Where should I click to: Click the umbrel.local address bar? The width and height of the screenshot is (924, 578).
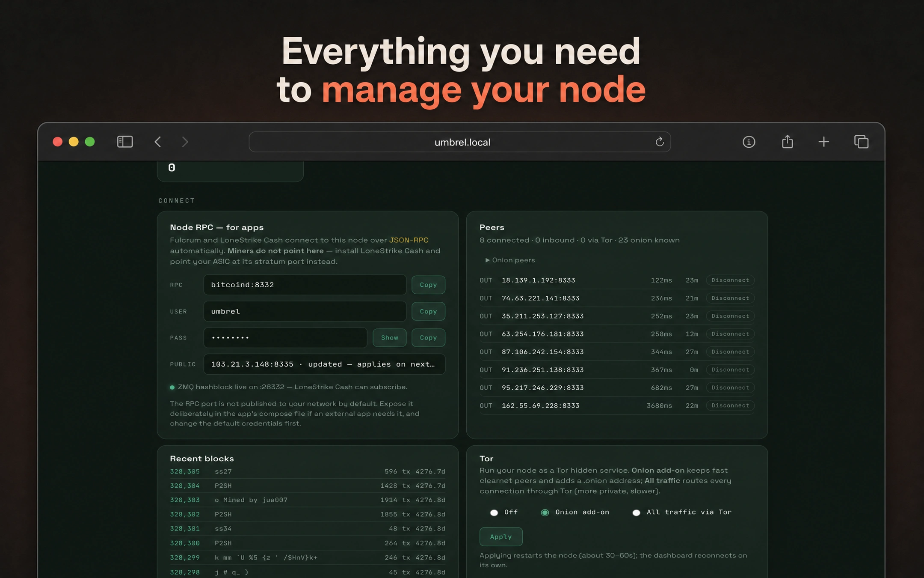[460, 142]
